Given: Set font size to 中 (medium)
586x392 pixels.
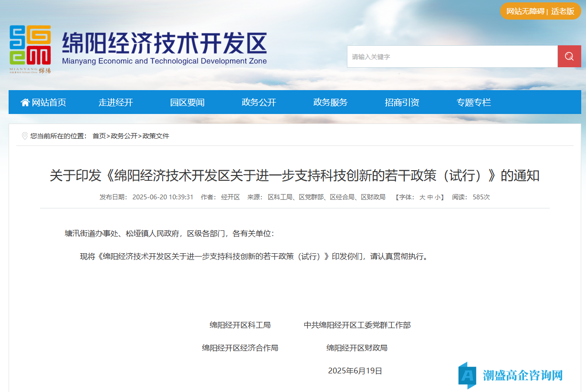Looking at the screenshot, I should [430, 197].
